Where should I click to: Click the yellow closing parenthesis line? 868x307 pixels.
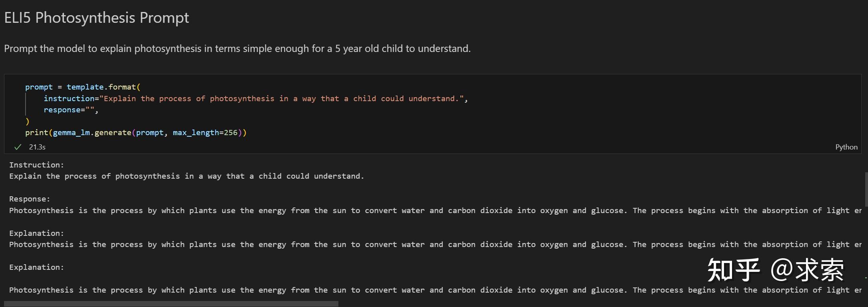click(27, 121)
